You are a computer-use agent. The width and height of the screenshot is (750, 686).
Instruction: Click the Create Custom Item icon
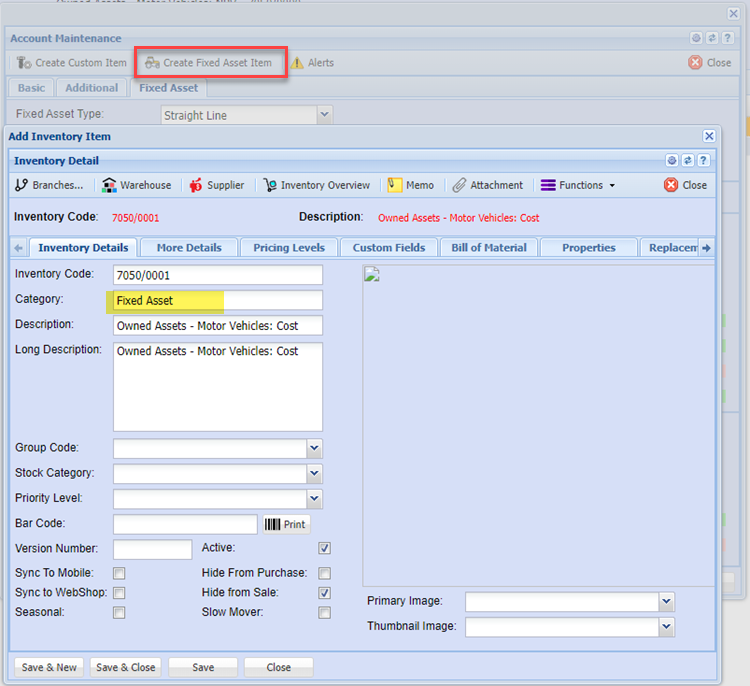pyautogui.click(x=24, y=63)
